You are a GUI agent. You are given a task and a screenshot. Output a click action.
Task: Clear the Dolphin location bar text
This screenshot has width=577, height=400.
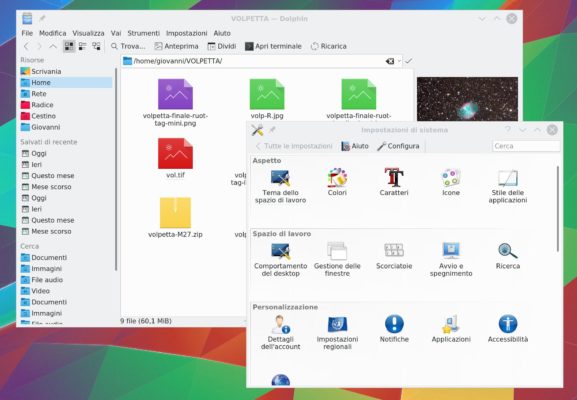tap(390, 61)
